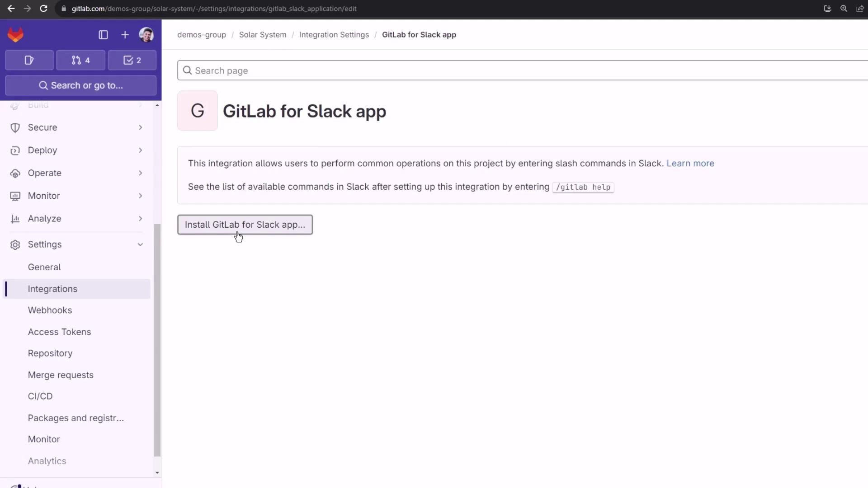Follow the Learn more link
Viewport: 868px width, 488px height.
(x=690, y=164)
